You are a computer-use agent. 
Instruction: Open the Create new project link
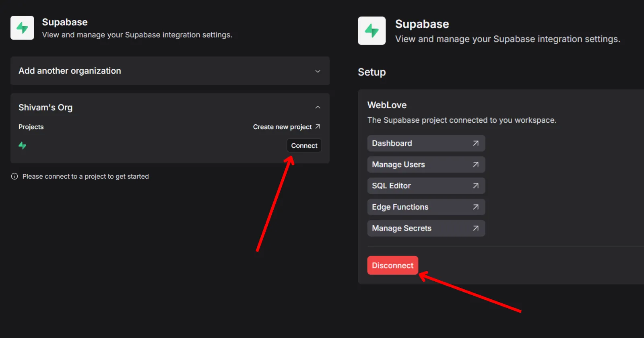click(287, 127)
